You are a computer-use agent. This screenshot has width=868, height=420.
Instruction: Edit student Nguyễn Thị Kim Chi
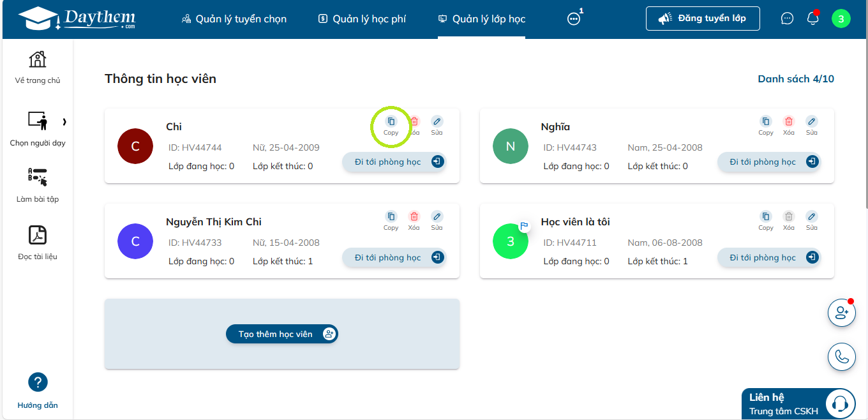pyautogui.click(x=437, y=220)
